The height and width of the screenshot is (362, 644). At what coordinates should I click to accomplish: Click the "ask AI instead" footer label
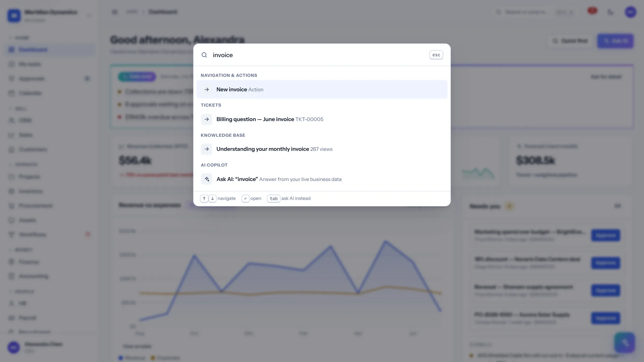(x=296, y=198)
